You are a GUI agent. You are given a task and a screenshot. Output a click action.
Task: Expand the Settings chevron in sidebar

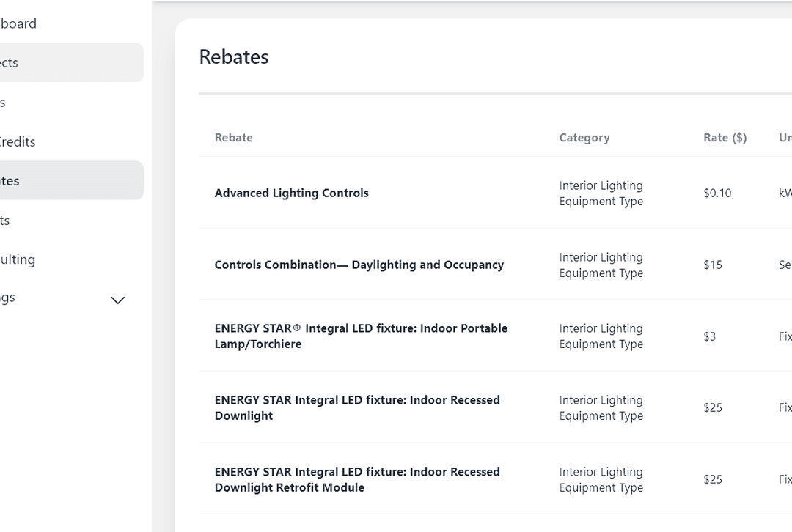pos(117,300)
